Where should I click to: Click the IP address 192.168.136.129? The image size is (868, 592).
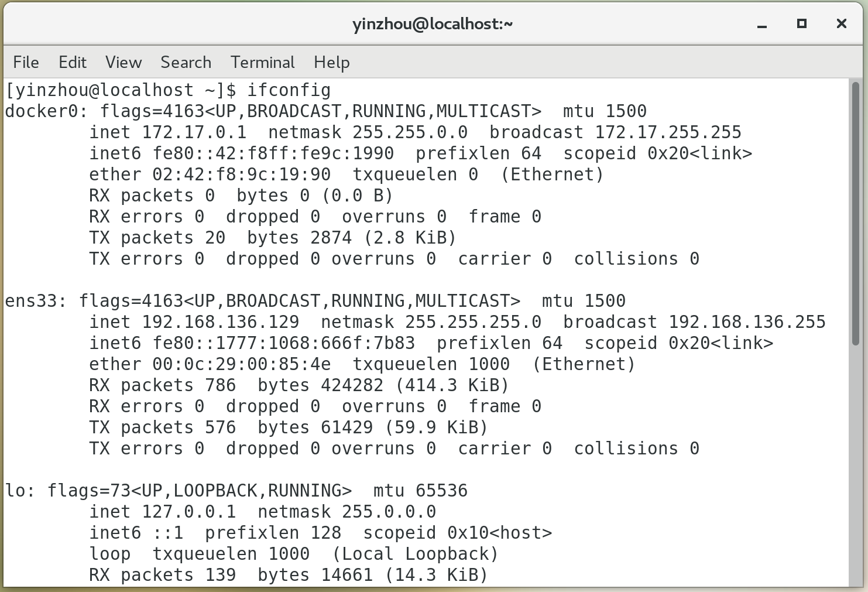[220, 322]
